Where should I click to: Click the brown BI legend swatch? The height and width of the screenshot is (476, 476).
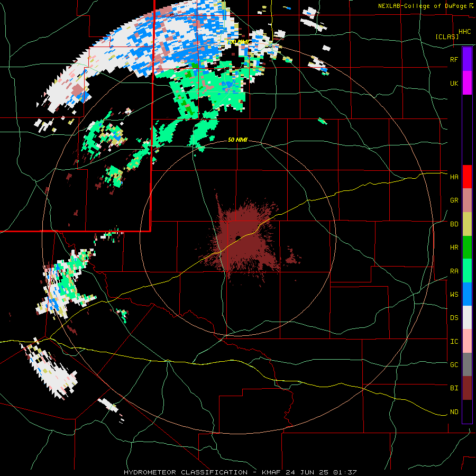(467, 388)
